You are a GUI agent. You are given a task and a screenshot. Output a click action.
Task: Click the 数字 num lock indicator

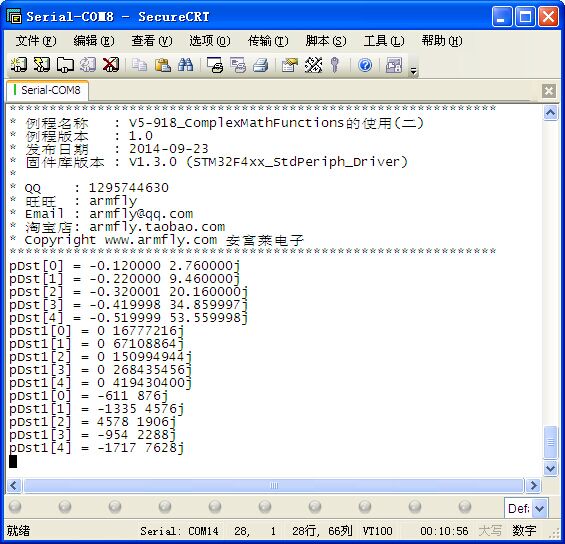[x=524, y=530]
